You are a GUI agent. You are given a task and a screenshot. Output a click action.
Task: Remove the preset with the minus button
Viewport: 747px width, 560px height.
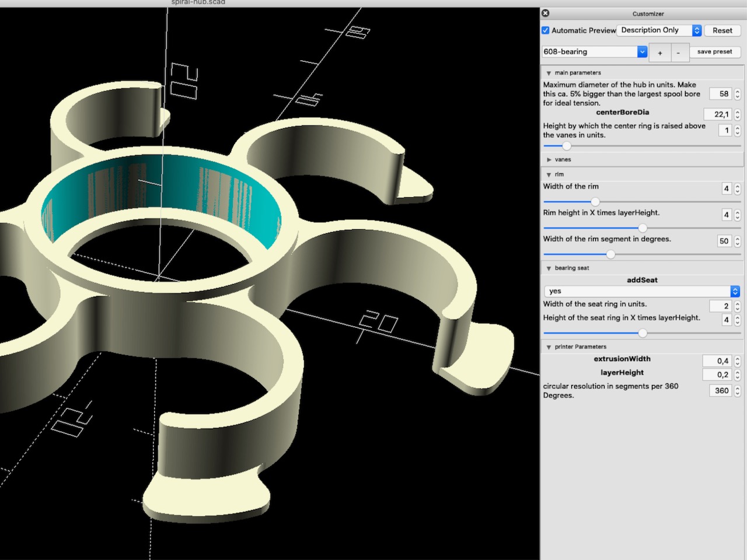[x=678, y=52]
